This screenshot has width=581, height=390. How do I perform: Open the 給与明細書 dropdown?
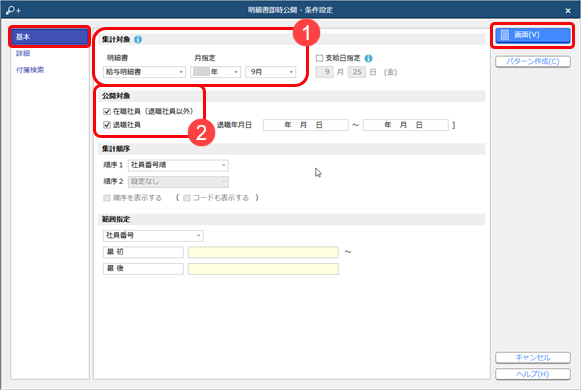tap(144, 72)
